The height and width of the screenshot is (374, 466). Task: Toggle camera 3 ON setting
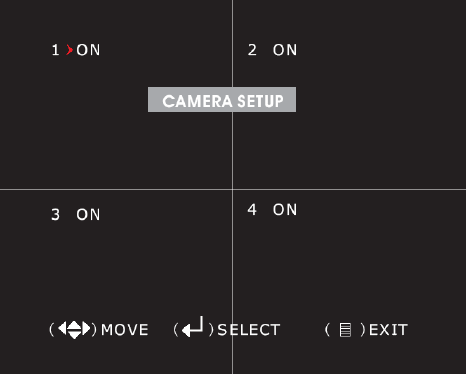[x=88, y=214]
